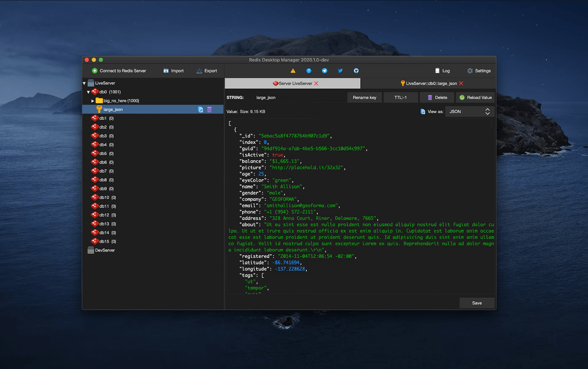The image size is (588, 369).
Task: Click the Rename key button
Action: point(364,97)
